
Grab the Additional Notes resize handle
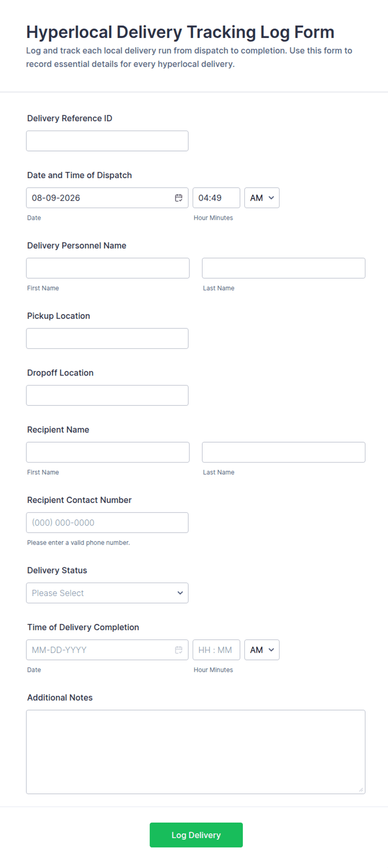[361, 790]
